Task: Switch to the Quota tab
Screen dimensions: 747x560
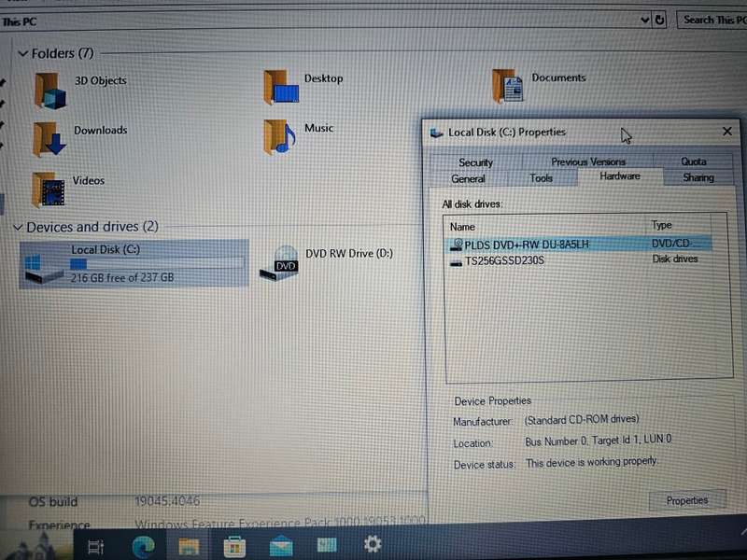Action: click(x=694, y=161)
